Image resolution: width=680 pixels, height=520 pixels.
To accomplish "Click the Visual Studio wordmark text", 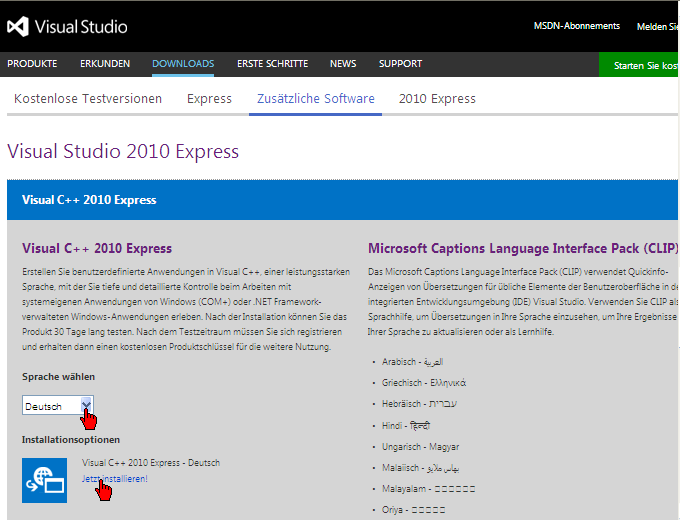I will (x=81, y=27).
